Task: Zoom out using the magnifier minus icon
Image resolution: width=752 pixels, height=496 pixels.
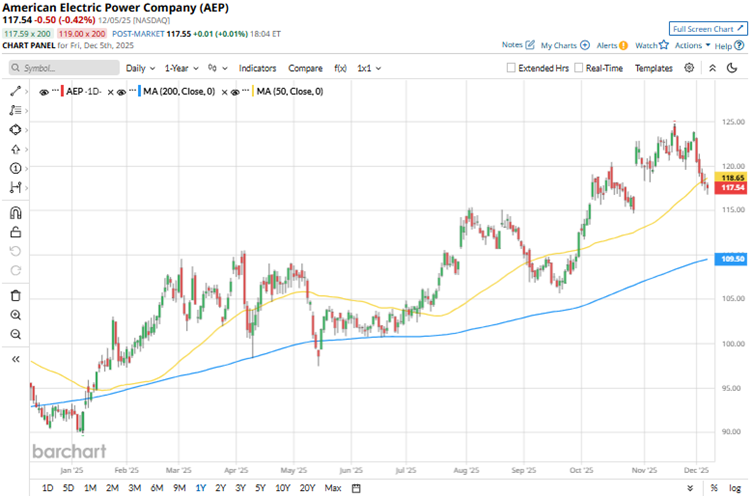Action: (x=15, y=335)
